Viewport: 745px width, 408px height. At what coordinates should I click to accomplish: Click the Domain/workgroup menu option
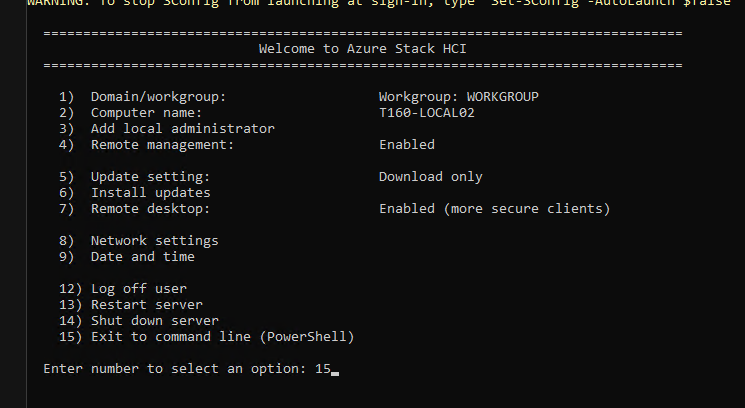pyautogui.click(x=158, y=97)
